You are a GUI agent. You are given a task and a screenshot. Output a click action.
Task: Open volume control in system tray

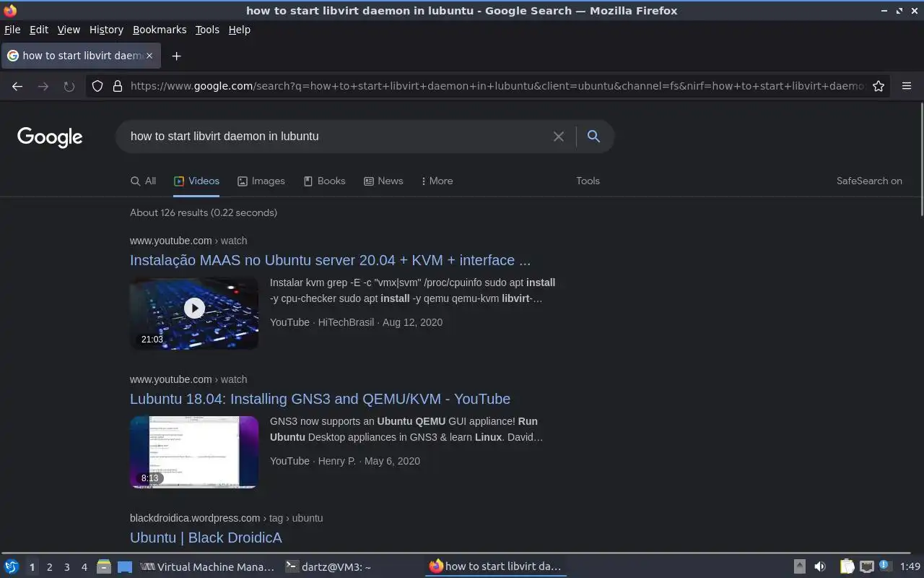[820, 567]
